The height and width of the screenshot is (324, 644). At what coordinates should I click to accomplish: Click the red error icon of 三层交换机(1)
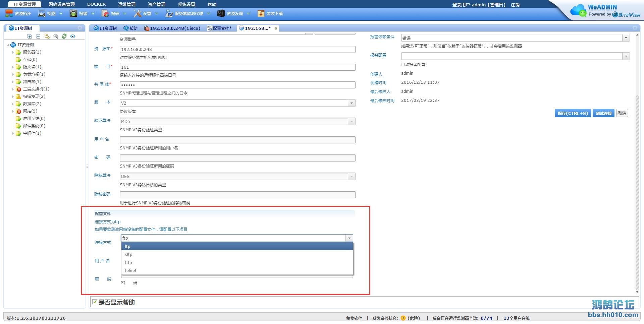tap(18, 89)
